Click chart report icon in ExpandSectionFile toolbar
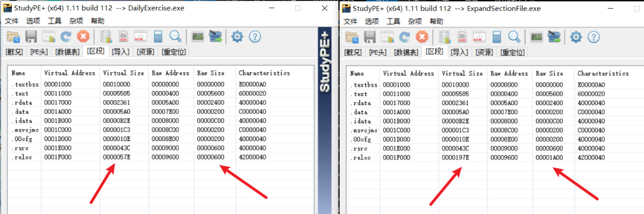Image resolution: width=644 pixels, height=214 pixels. tap(387, 37)
